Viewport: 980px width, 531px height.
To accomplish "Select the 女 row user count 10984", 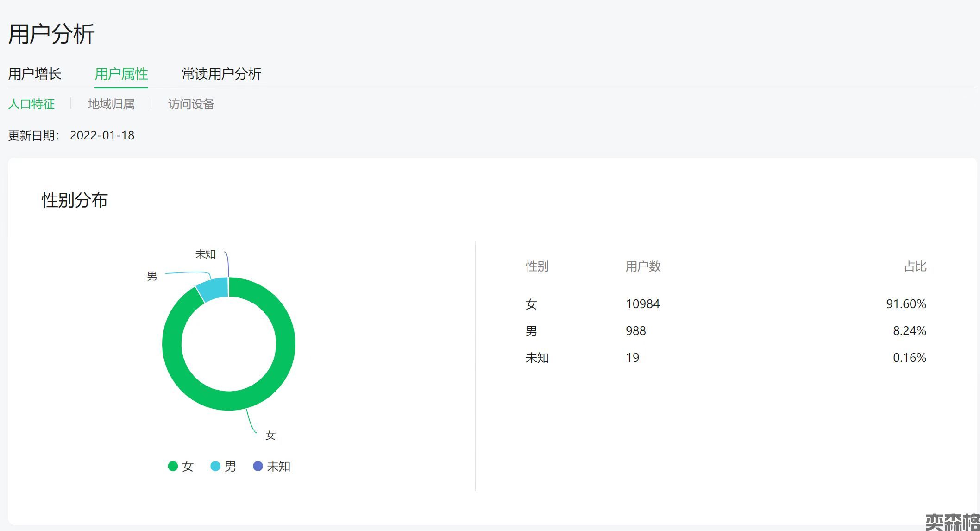I will pyautogui.click(x=642, y=304).
